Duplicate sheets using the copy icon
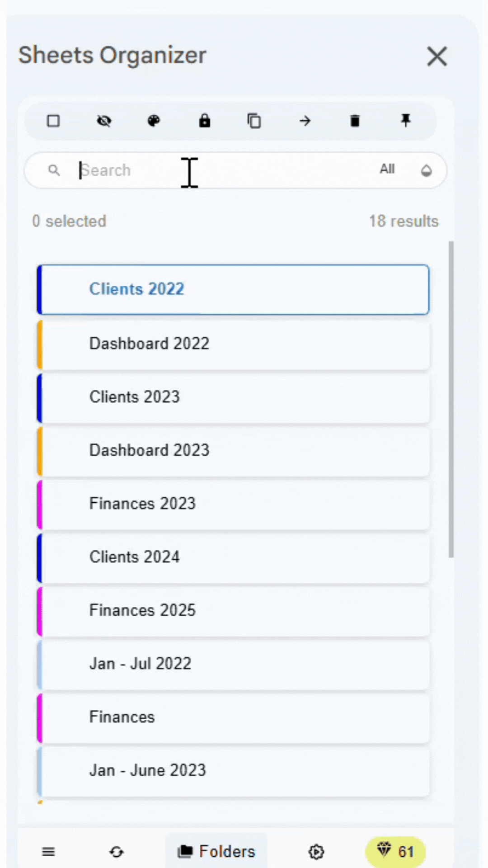The height and width of the screenshot is (868, 488). point(254,121)
